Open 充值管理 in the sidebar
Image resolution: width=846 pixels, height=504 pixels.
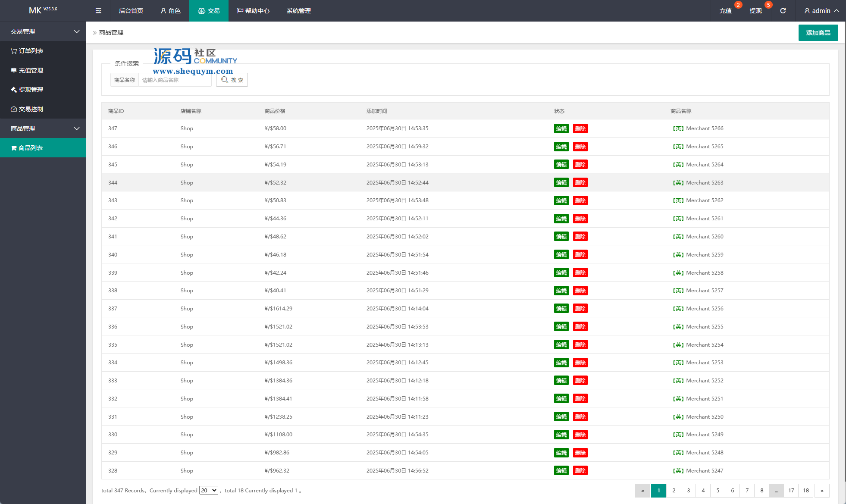31,70
